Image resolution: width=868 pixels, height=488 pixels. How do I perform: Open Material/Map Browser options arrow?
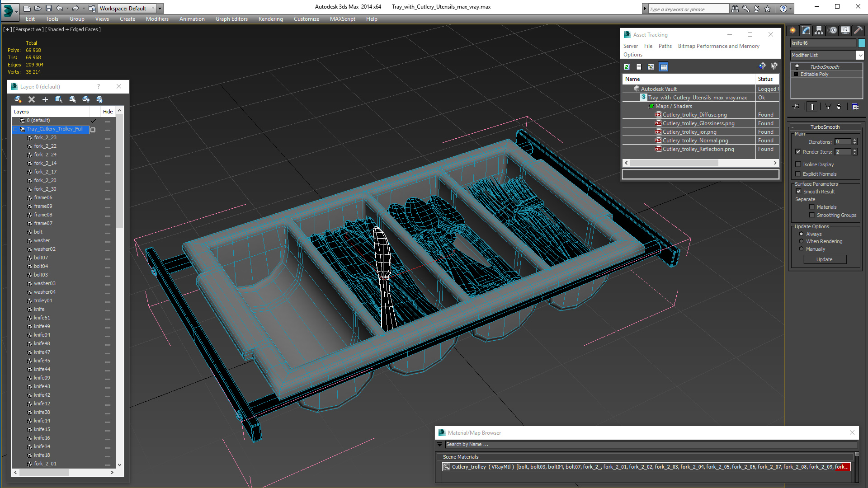pos(439,445)
